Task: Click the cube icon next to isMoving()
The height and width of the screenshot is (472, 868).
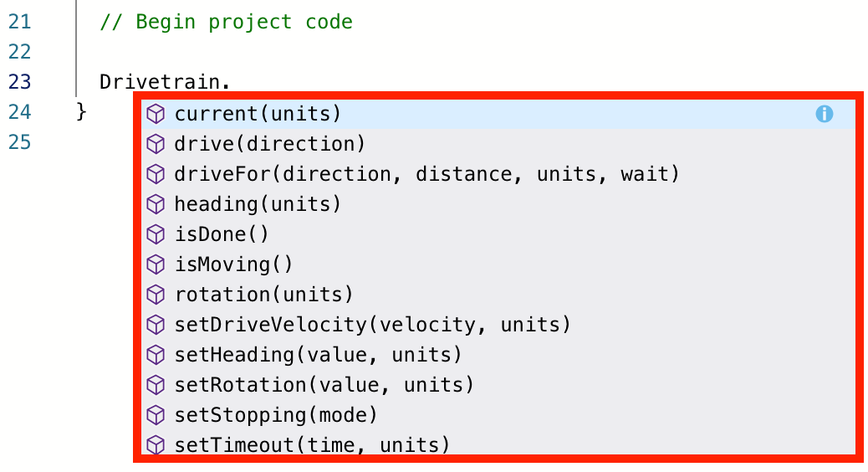Action: pyautogui.click(x=156, y=264)
